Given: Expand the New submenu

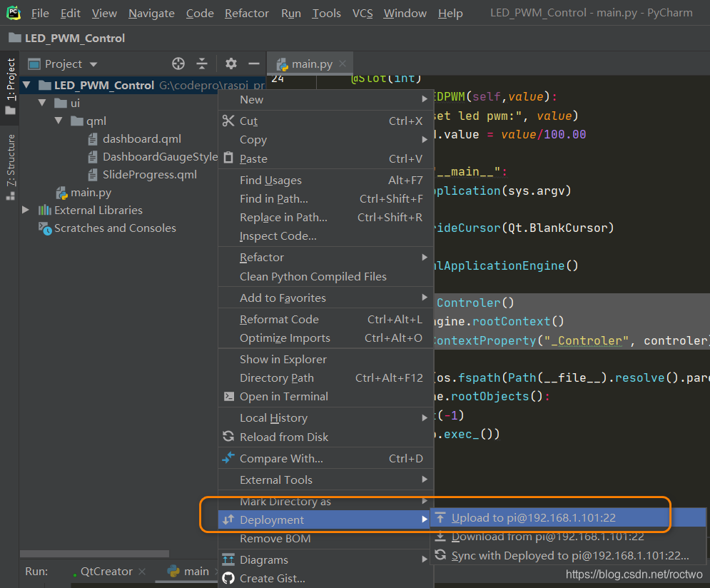Looking at the screenshot, I should click(x=325, y=100).
